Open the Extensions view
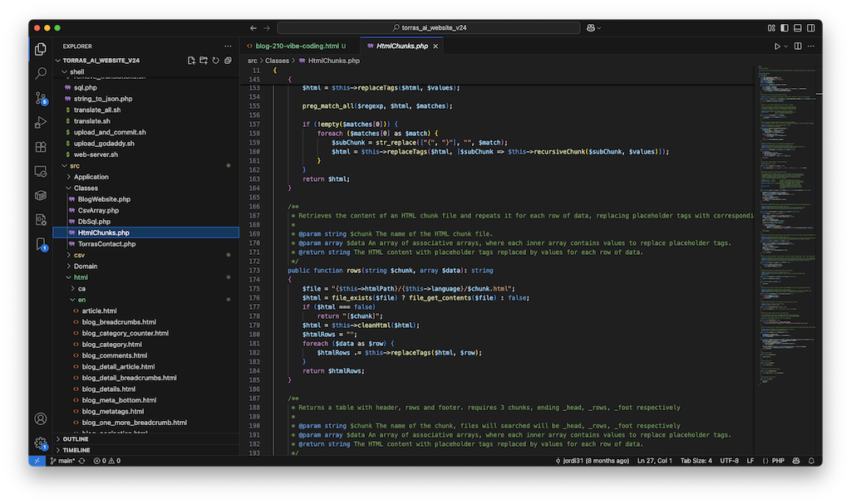This screenshot has height=504, width=851. pos(41,147)
